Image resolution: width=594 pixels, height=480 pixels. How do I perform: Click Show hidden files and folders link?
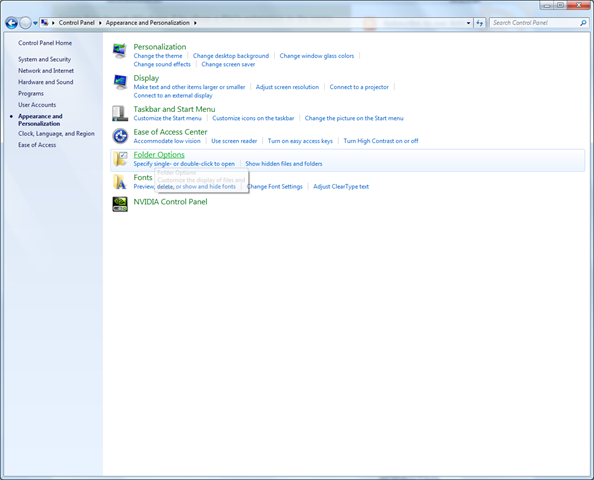point(284,164)
